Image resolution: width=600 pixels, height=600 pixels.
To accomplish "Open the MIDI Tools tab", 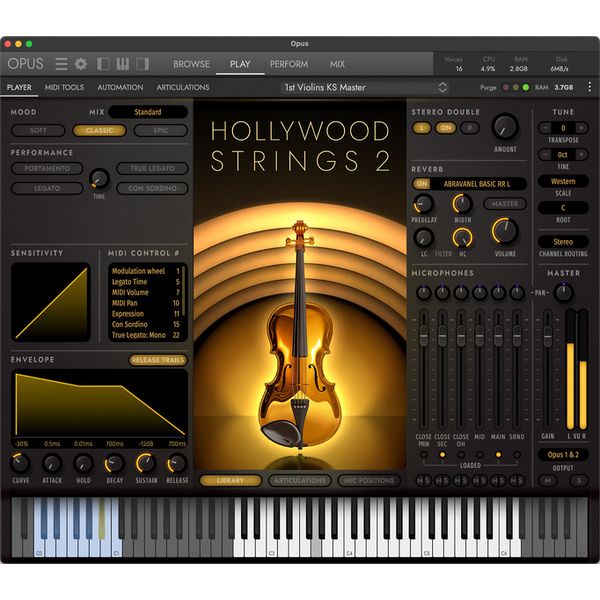I will pyautogui.click(x=64, y=88).
